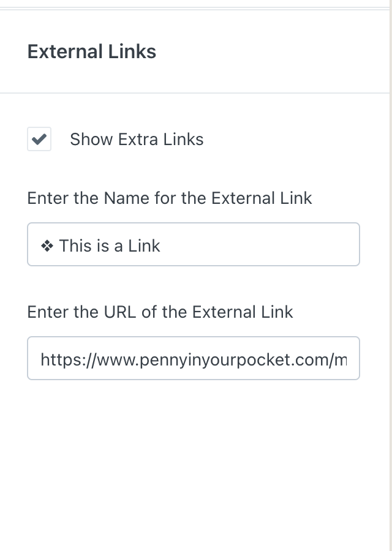
Task: Click the word "Extra" in checkbox label
Action: pos(136,140)
